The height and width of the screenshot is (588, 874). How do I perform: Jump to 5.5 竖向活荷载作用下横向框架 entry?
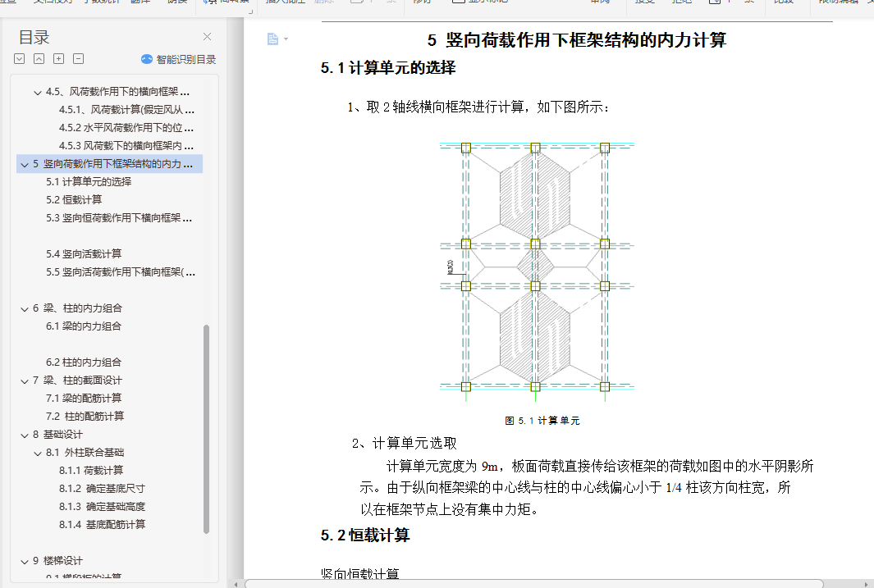point(121,271)
